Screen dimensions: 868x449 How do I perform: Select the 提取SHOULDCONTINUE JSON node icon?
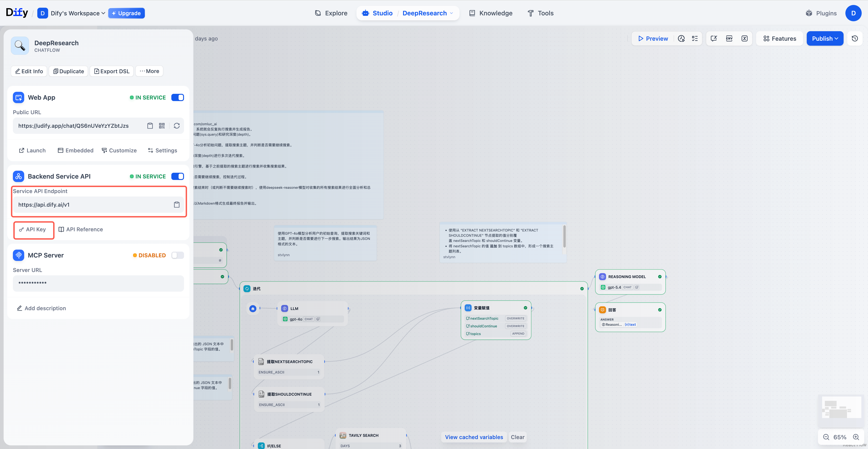(x=262, y=394)
